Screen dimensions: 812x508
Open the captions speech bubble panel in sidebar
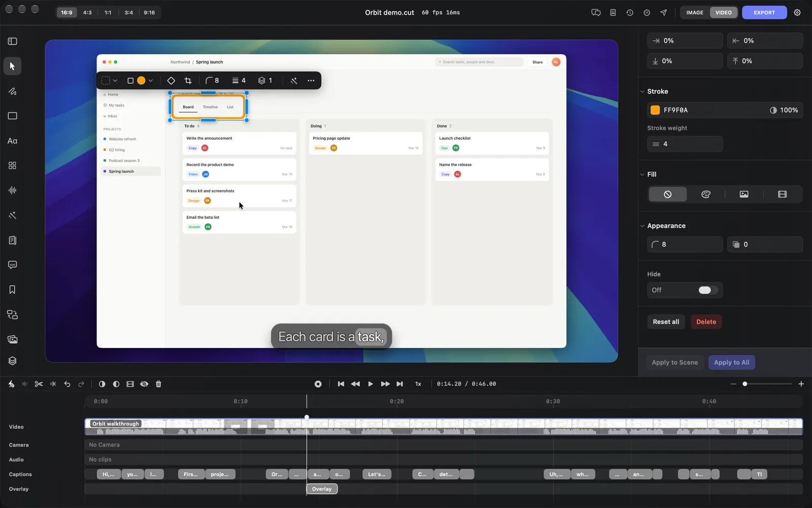12,265
